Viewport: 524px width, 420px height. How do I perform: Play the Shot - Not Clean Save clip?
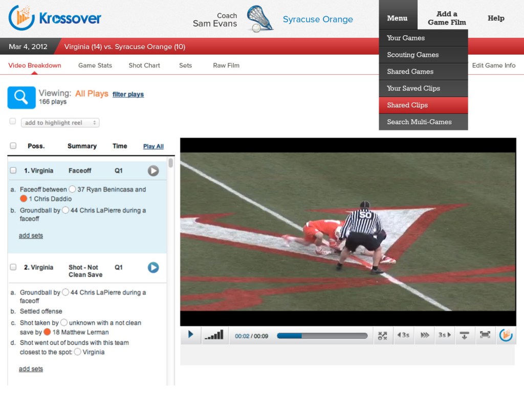click(x=153, y=268)
